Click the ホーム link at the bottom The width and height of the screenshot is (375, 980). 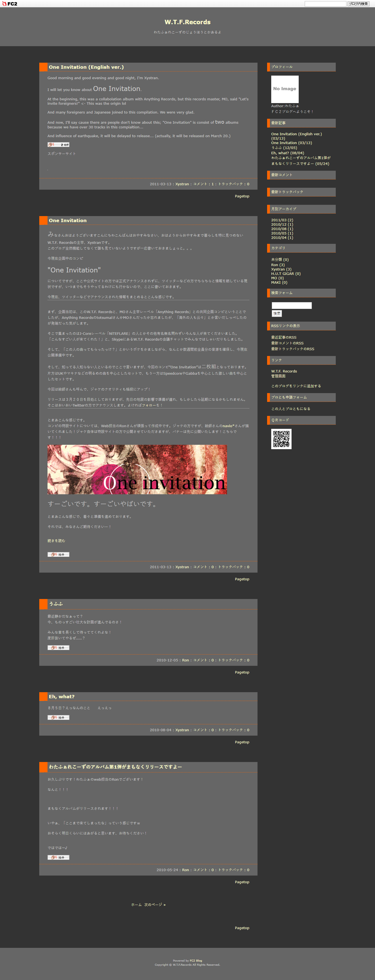click(136, 905)
